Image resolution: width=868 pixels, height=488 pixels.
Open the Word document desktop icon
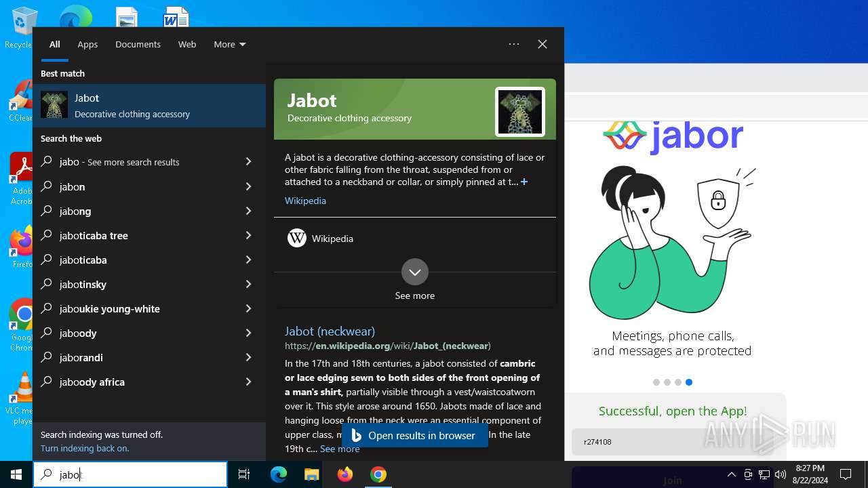176,18
